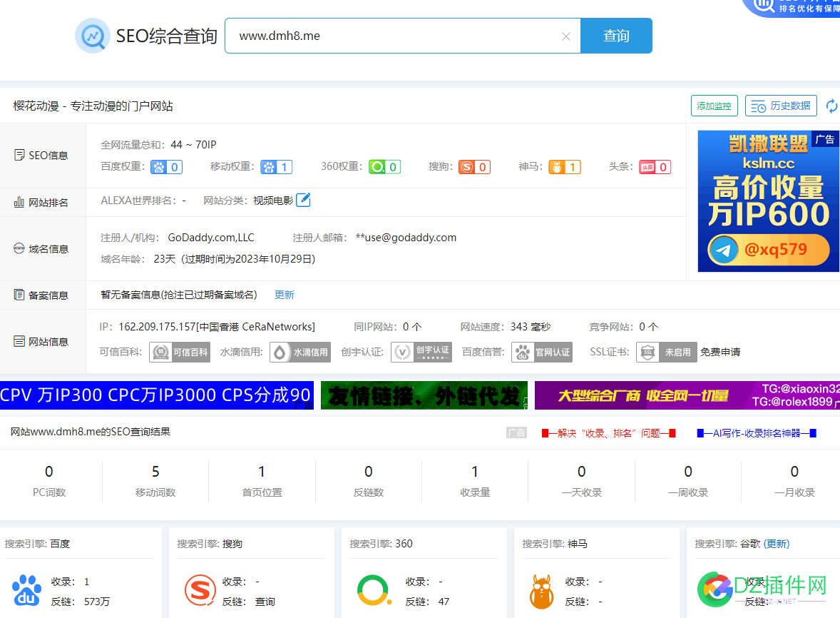The width and height of the screenshot is (840, 618).
Task: Click the 更新 link for 备案信息
Action: pos(285,295)
